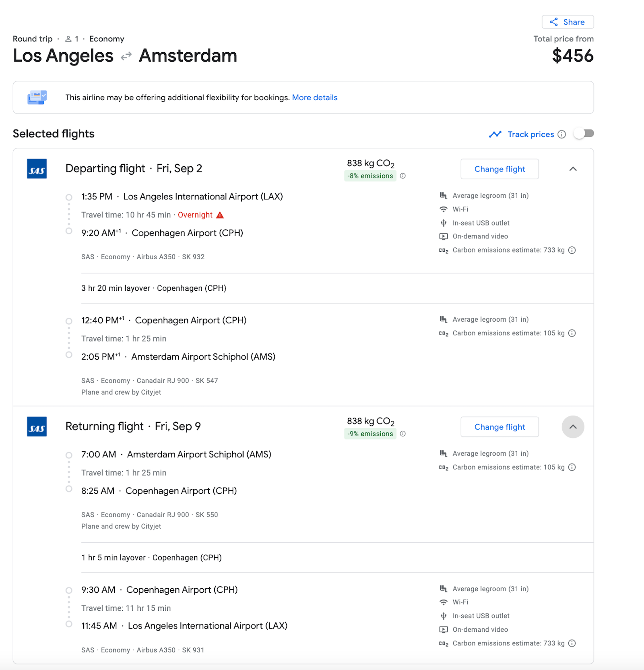Enable the Track prices toggle
The height and width of the screenshot is (670, 644).
click(x=584, y=133)
